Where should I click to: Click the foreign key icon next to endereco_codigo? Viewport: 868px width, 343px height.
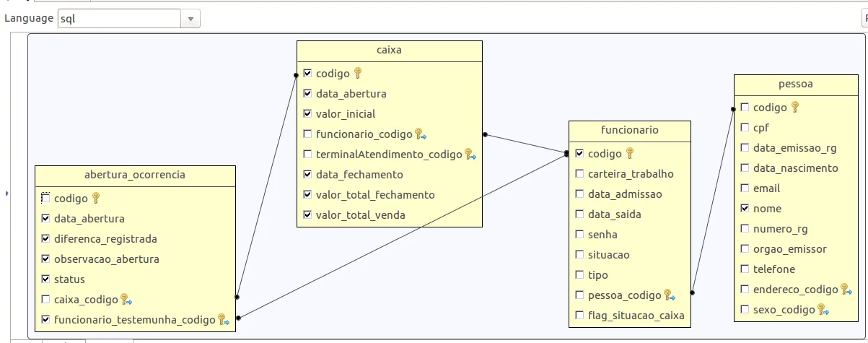[x=846, y=290]
